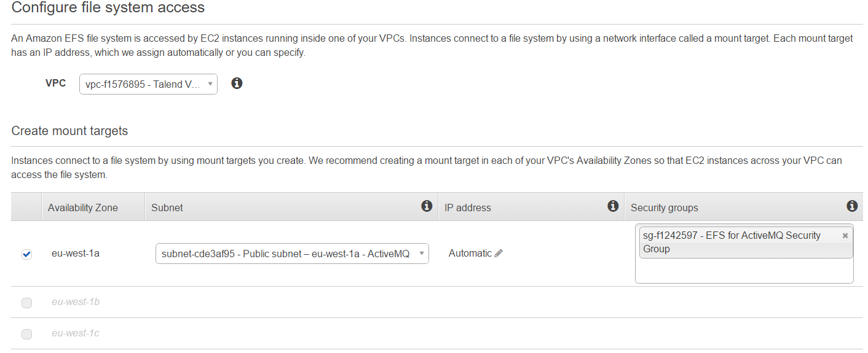Enable the eu-west-1c mount target checkbox
This screenshot has height=353, width=868.
pyautogui.click(x=26, y=334)
